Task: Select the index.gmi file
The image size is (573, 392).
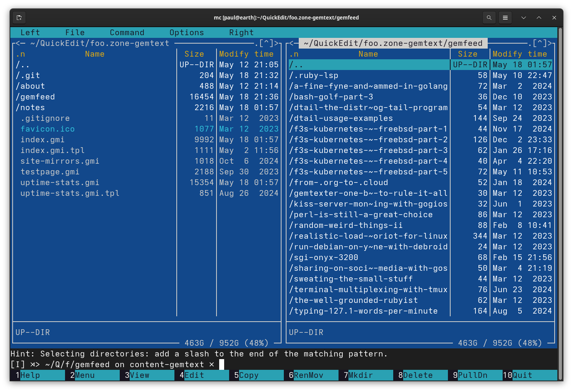Action: (147, 140)
